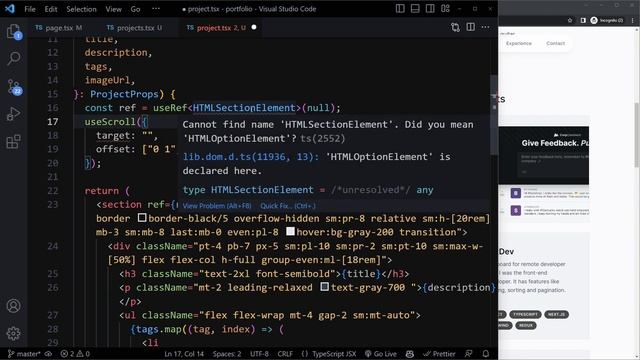Viewport: 640px width, 360px height.
Task: Open editor More Actions ellipsis
Action: 485,27
